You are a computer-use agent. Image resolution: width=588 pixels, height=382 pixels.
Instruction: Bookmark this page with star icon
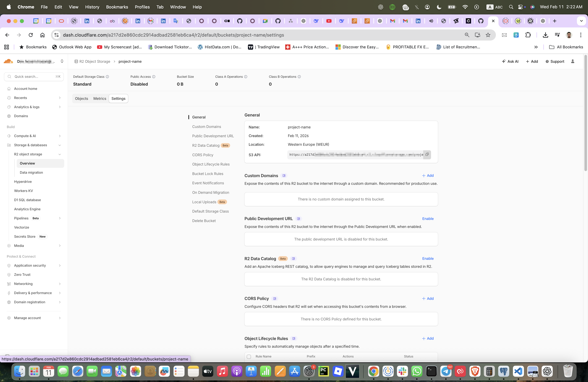coord(488,35)
